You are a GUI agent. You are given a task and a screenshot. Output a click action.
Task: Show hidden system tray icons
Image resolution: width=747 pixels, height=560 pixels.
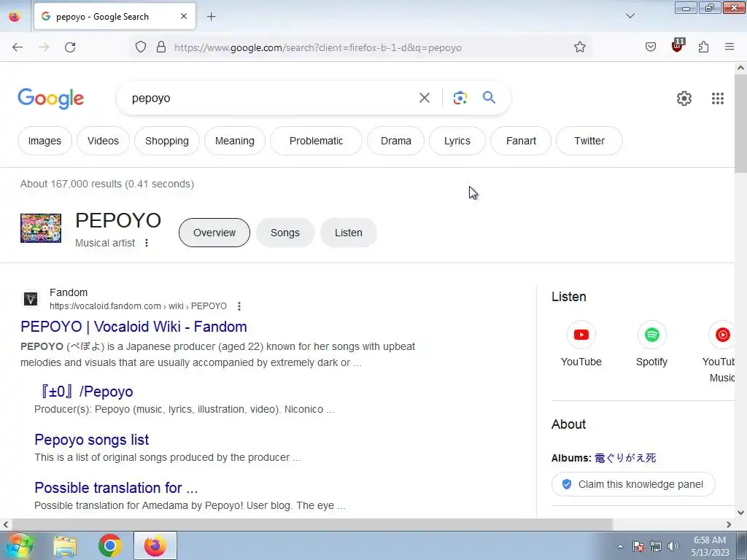pos(620,546)
